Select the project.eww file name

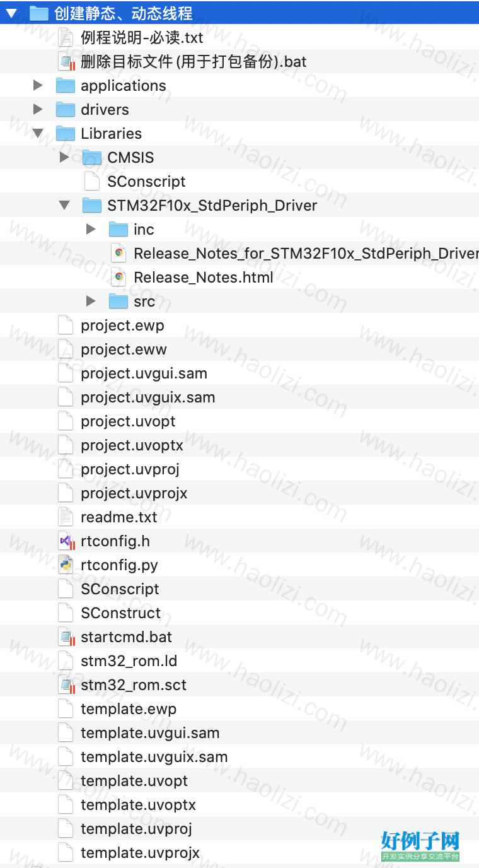point(124,349)
